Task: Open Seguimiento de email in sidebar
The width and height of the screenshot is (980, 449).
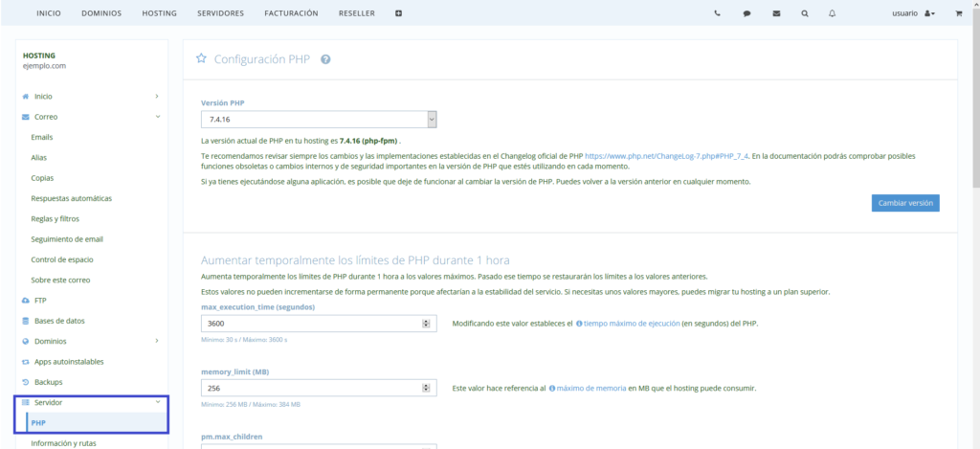Action: (67, 239)
